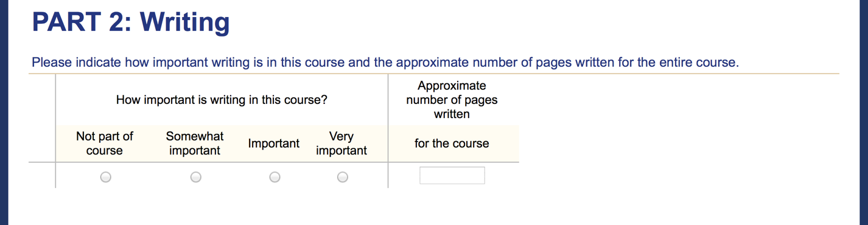Click the "PART 2: Writing" heading
The image size is (868, 225).
[131, 22]
